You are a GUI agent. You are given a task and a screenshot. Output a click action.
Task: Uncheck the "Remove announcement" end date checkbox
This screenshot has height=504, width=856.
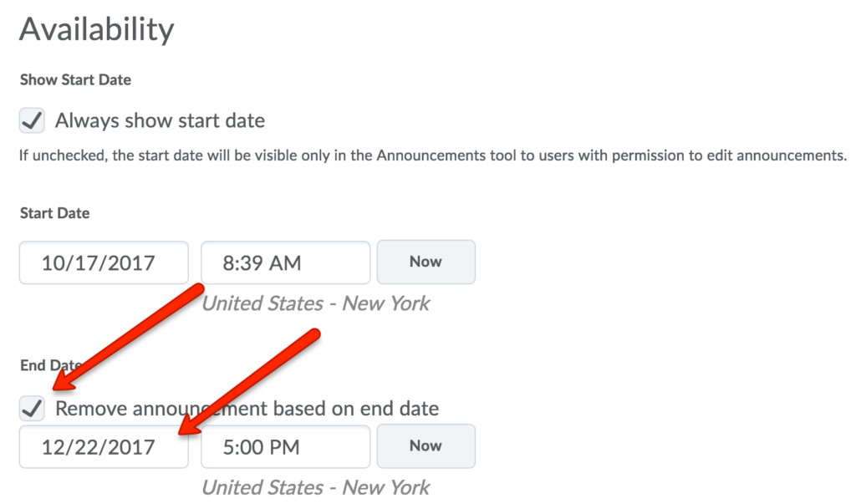pos(32,409)
